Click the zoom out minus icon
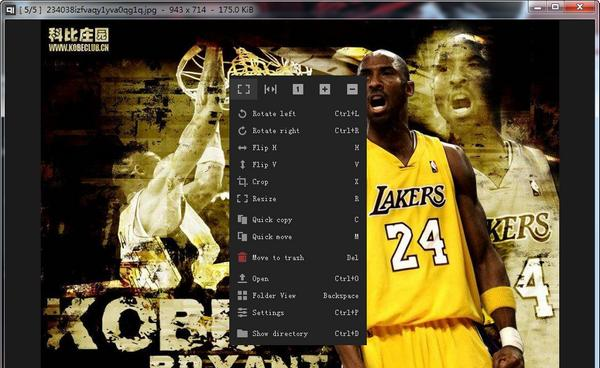The image size is (600, 368). (352, 89)
